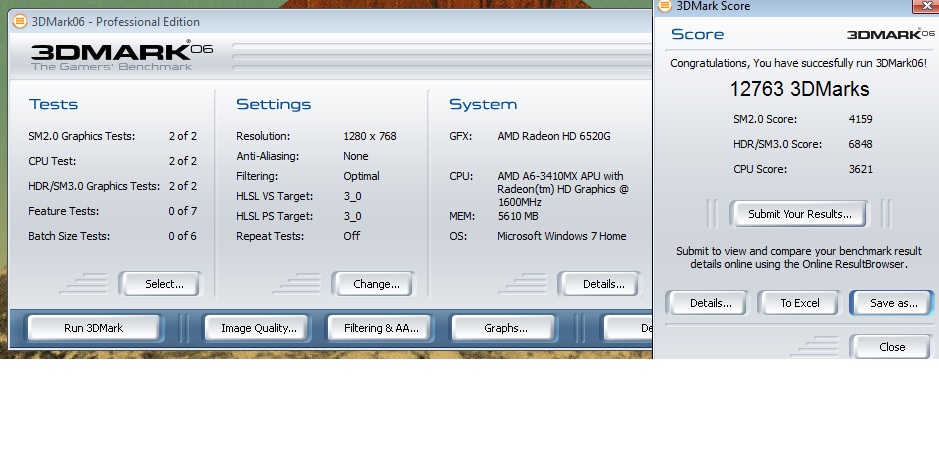
Task: Start the benchmark with Run 3DMark
Action: point(93,328)
